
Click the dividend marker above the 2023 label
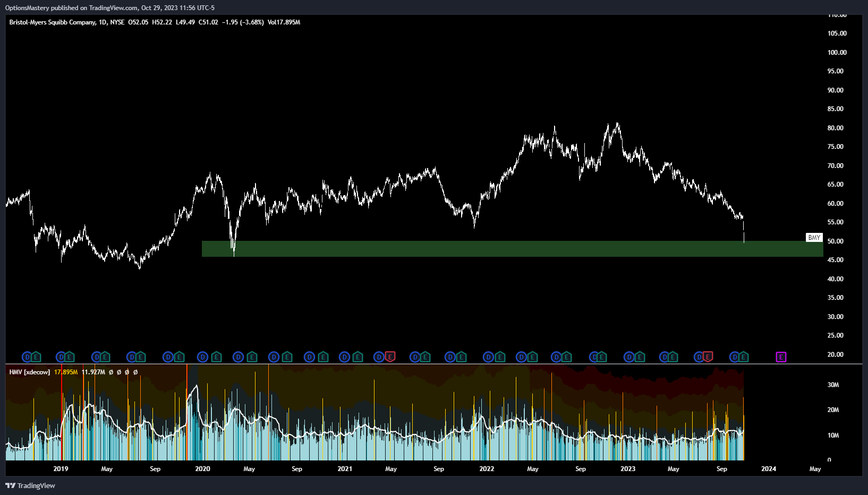coord(629,357)
